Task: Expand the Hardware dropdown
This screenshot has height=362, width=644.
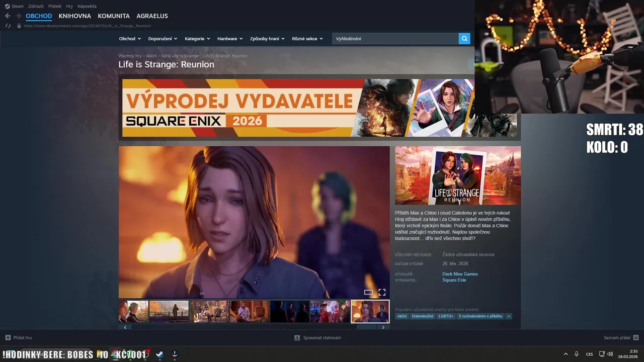Action: pos(230,39)
